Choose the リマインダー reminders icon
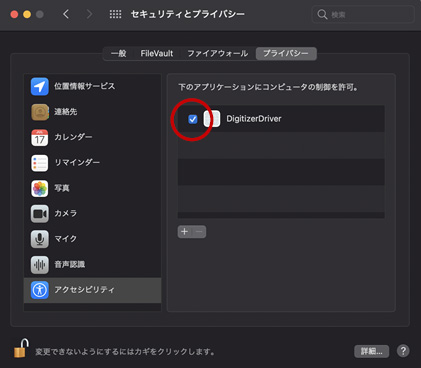The image size is (421, 368). point(40,163)
